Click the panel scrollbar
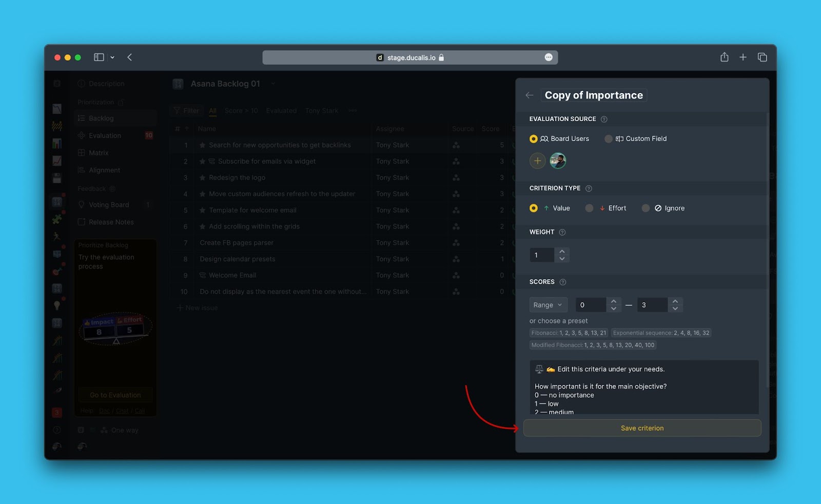821x504 pixels. [767, 250]
